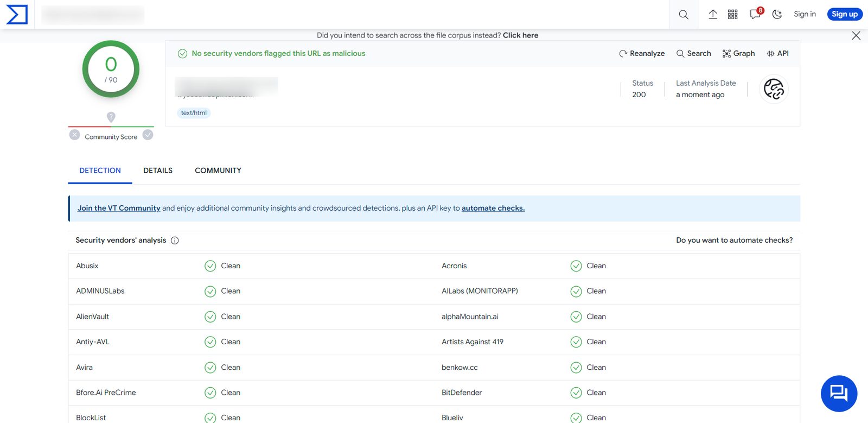Viewport: 868px width, 423px height.
Task: Click the 'No security vendors flagged' message
Action: [x=278, y=53]
